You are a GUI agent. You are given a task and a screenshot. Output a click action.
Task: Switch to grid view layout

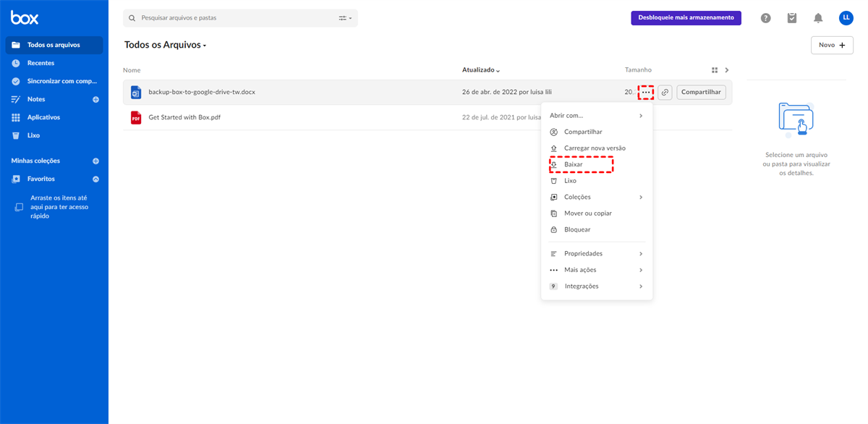(715, 70)
